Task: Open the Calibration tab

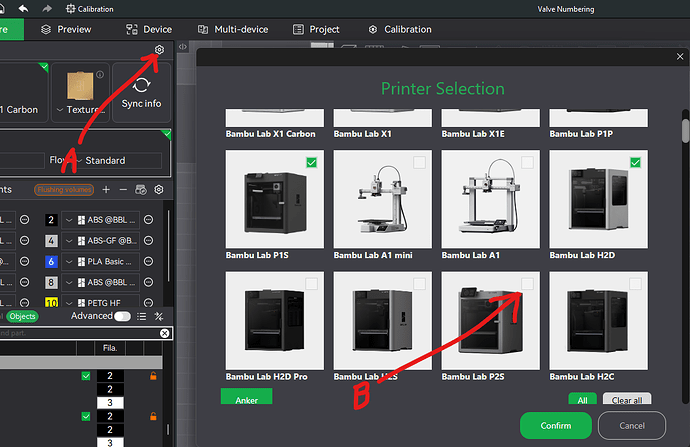Action: (x=400, y=29)
